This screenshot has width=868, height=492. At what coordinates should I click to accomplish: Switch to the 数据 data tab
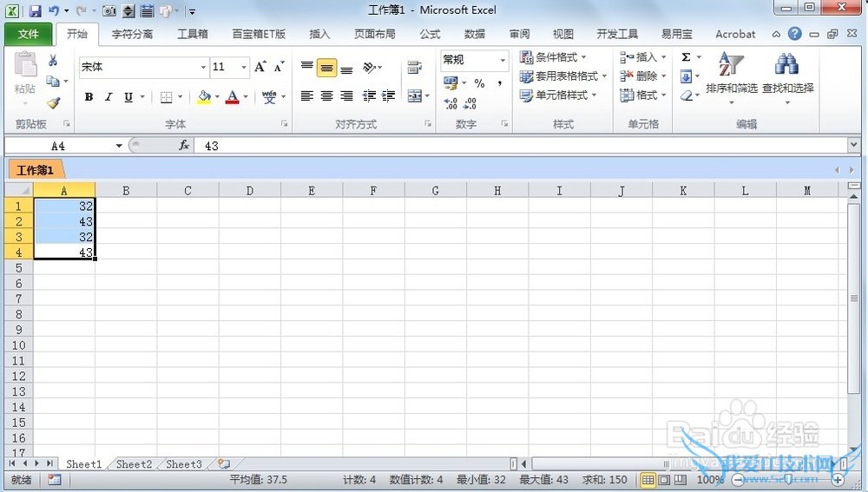[x=475, y=35]
